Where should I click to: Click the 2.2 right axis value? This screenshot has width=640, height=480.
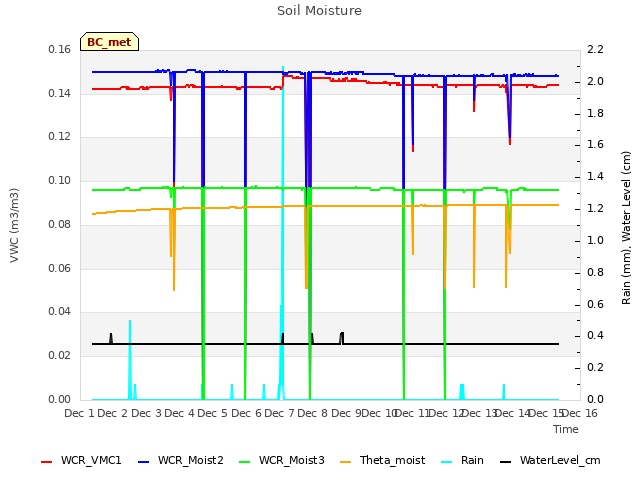pyautogui.click(x=595, y=49)
